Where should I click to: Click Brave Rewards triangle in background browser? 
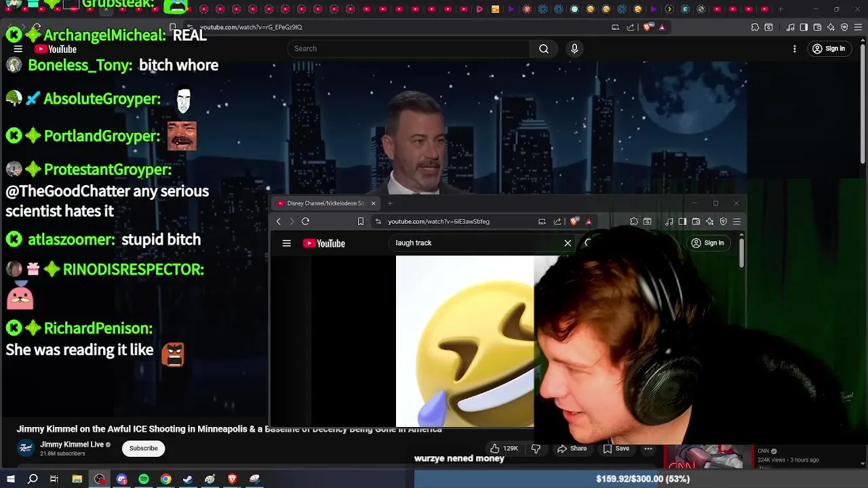(662, 27)
